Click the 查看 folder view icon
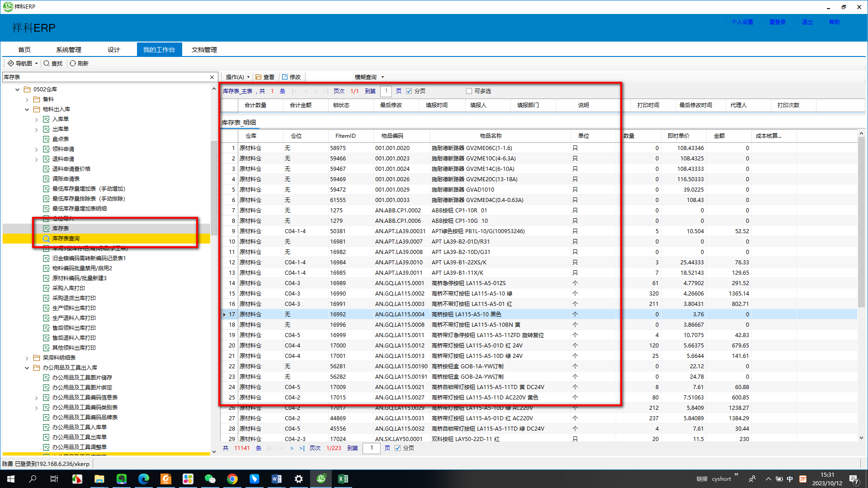 (x=259, y=77)
